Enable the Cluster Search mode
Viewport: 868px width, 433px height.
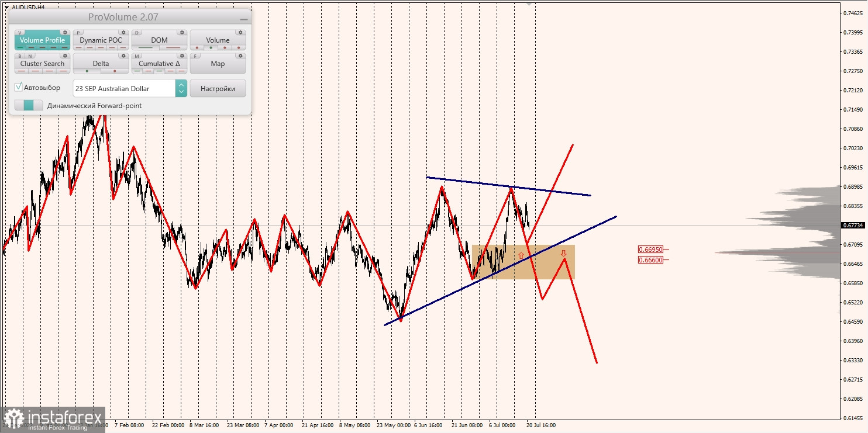point(42,64)
